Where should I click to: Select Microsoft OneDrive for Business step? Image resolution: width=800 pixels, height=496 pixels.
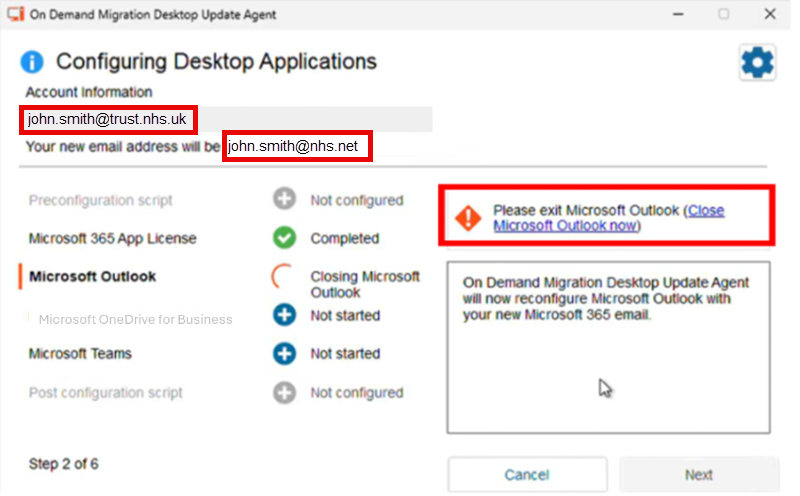click(135, 320)
